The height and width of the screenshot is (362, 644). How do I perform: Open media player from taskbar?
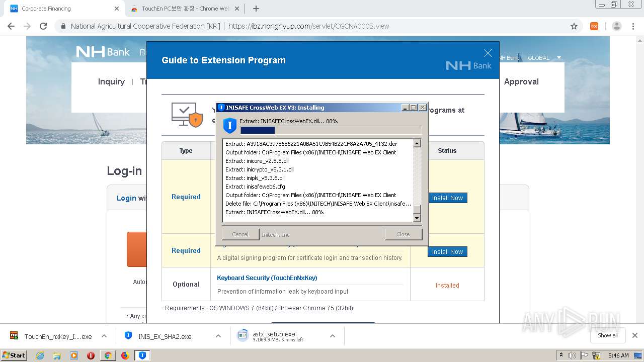coord(74,355)
